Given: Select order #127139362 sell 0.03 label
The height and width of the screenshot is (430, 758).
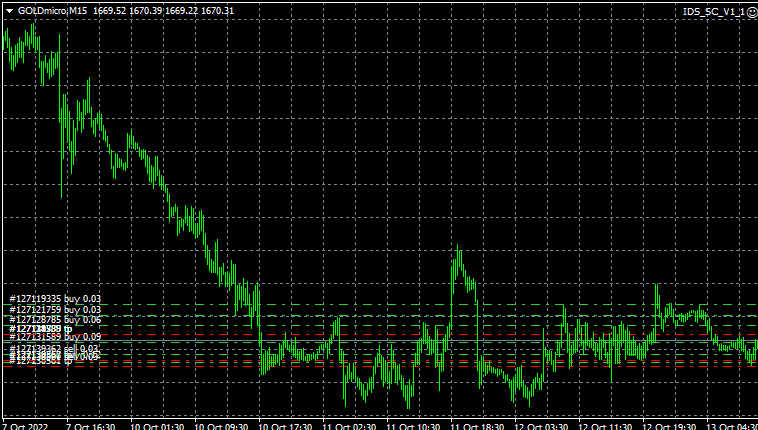Looking at the screenshot, I should tap(56, 349).
